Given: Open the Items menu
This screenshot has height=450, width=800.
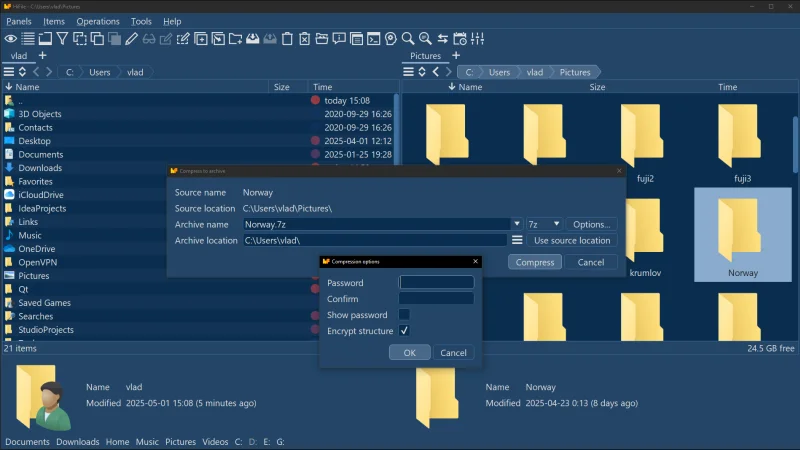Looking at the screenshot, I should click(x=54, y=21).
